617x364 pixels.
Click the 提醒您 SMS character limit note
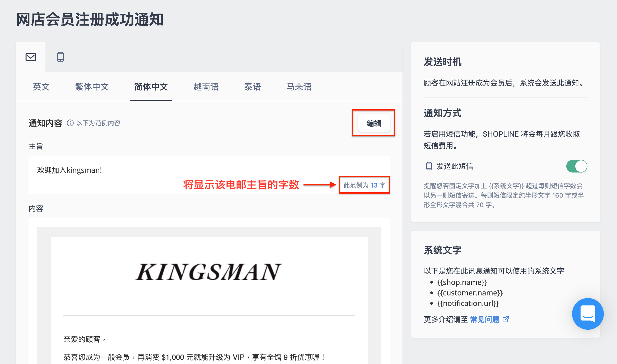[x=504, y=195]
